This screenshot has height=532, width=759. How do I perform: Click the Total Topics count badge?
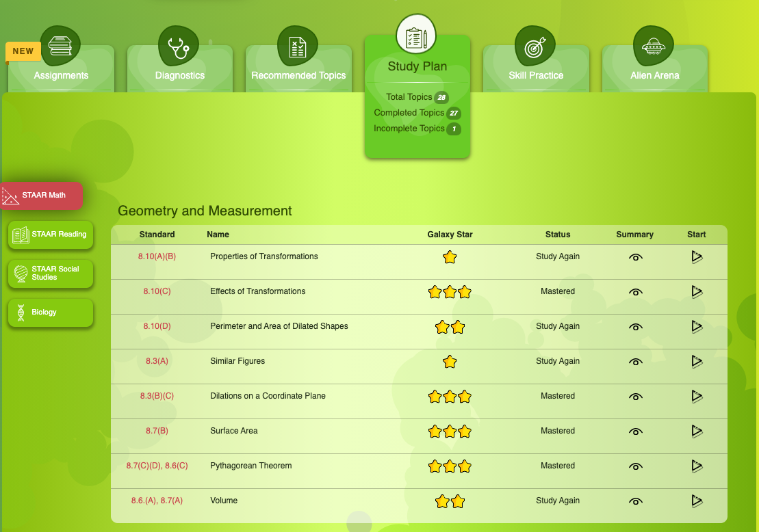click(x=441, y=97)
